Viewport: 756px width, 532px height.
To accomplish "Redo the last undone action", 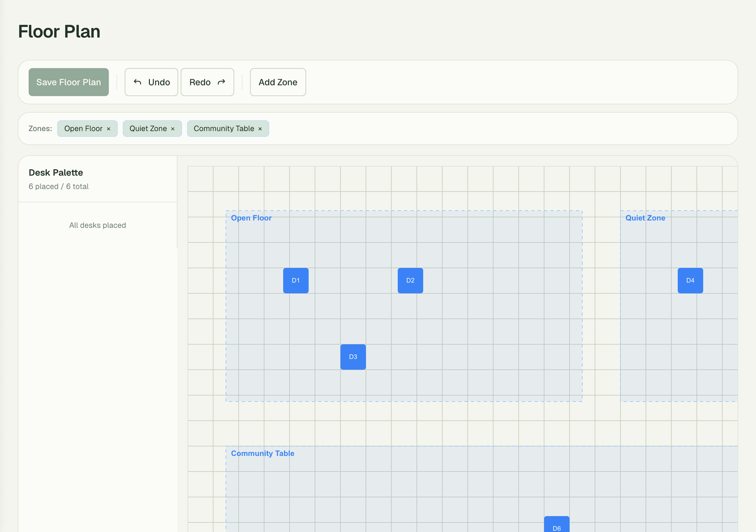I will pos(207,82).
